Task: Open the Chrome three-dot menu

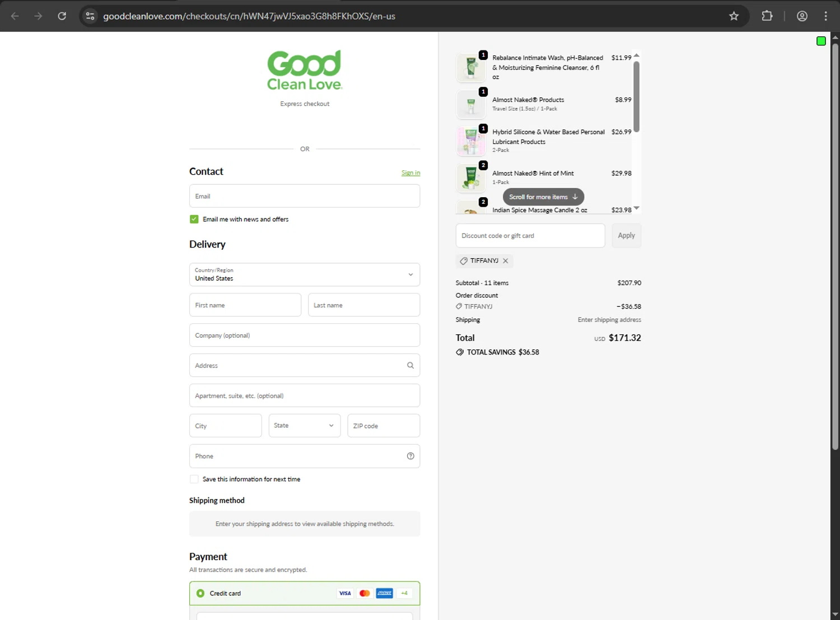Action: coord(825,16)
